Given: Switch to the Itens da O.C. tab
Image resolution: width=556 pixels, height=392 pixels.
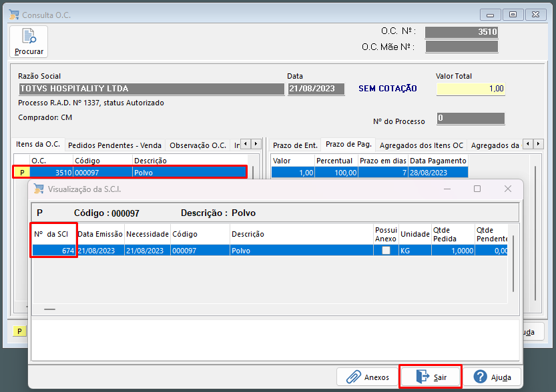Looking at the screenshot, I should 38,145.
